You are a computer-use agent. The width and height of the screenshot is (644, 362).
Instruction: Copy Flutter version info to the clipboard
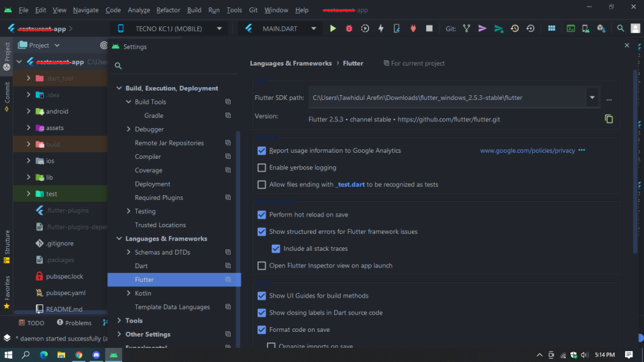tap(608, 119)
